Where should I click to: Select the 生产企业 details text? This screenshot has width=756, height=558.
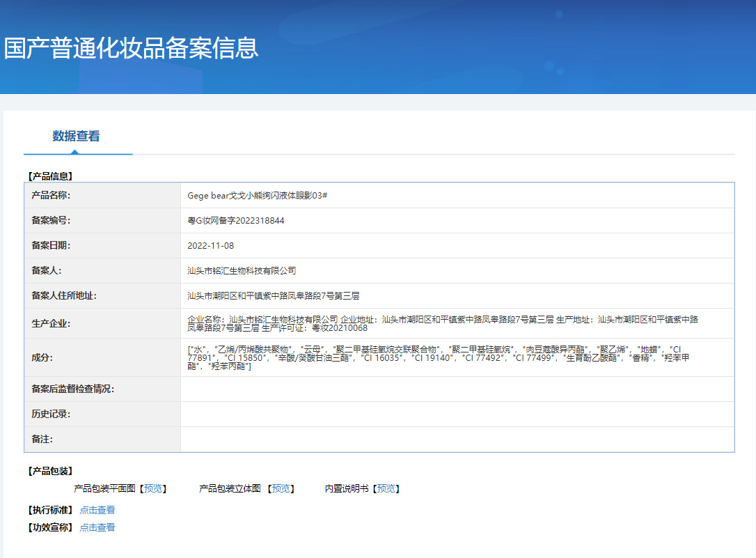443,324
